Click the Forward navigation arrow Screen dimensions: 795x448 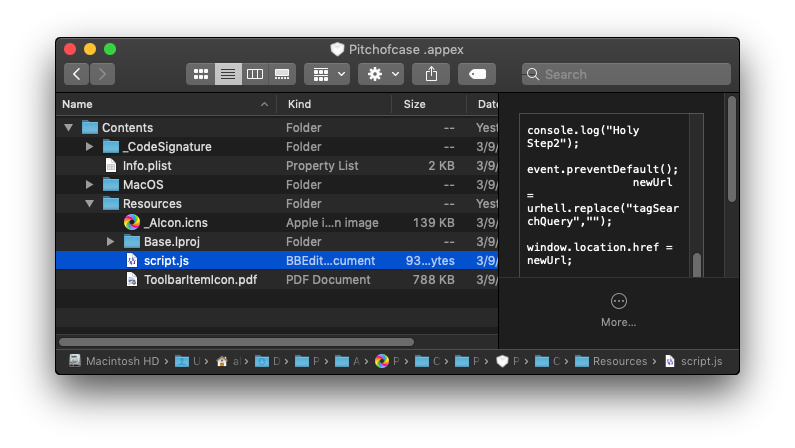(102, 74)
